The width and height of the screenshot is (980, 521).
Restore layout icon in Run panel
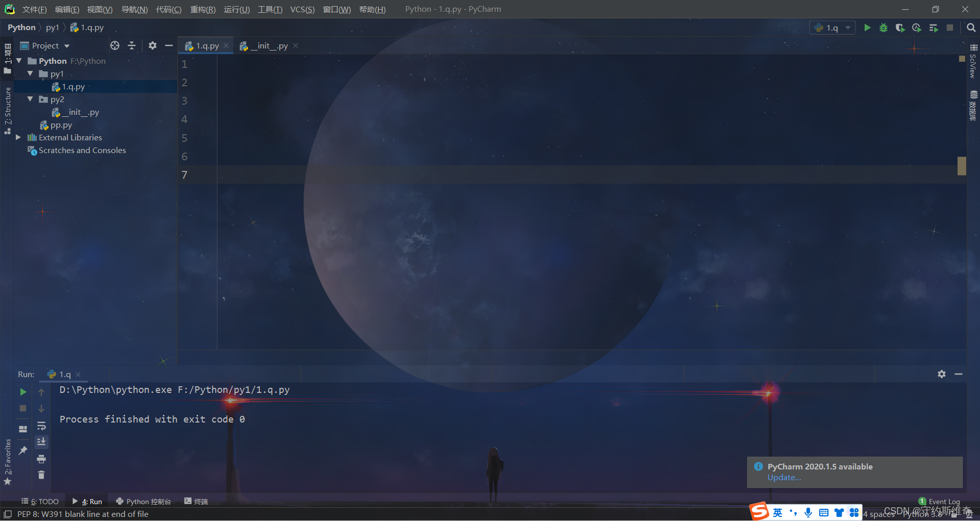23,429
